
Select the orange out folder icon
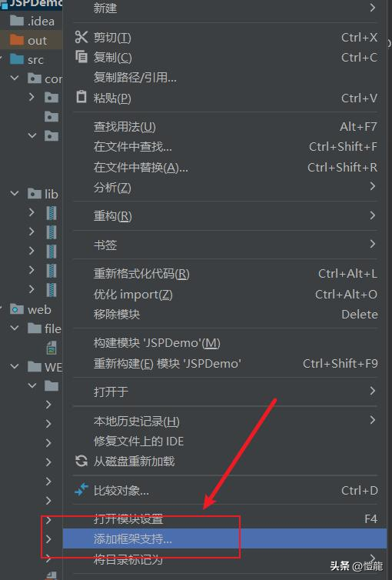pyautogui.click(x=17, y=40)
